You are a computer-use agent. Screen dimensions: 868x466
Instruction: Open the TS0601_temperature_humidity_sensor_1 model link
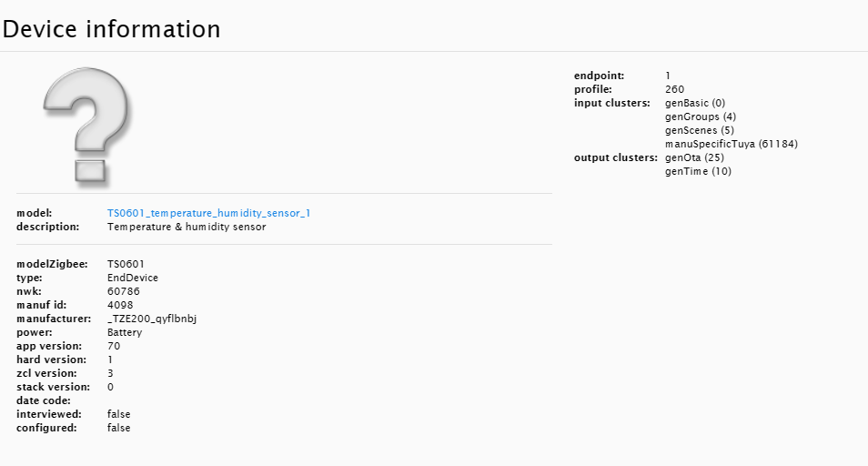(x=208, y=213)
